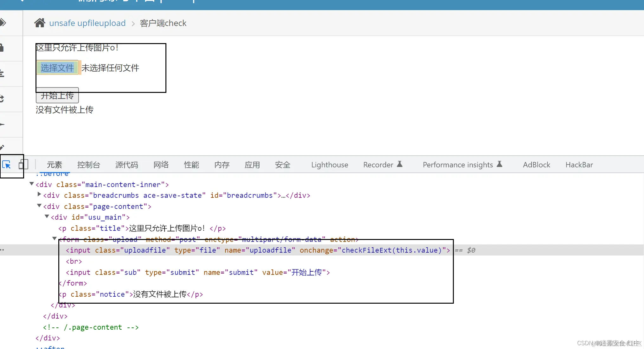Collapse the page-content div node
Viewport: 644px width, 349px height.
tap(39, 206)
